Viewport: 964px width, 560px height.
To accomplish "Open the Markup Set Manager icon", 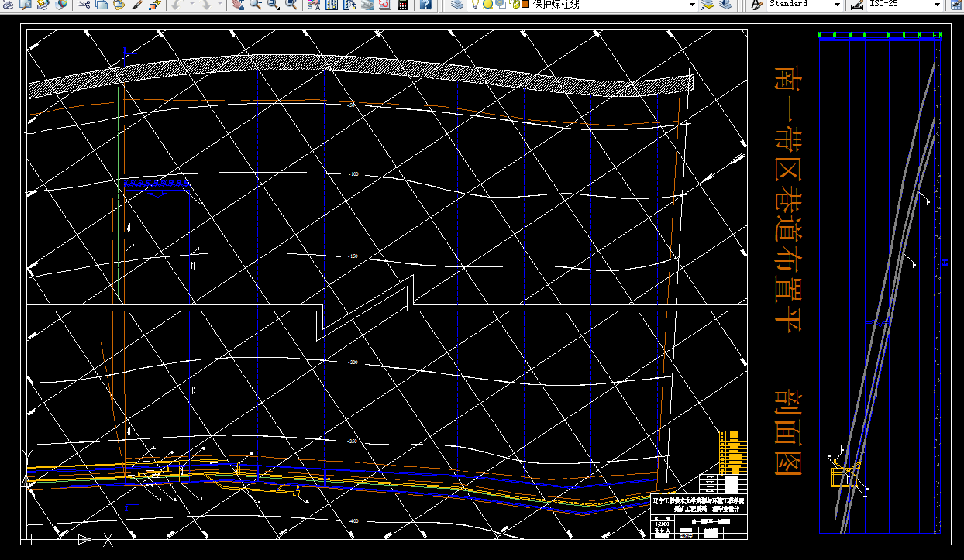I will [x=385, y=4].
